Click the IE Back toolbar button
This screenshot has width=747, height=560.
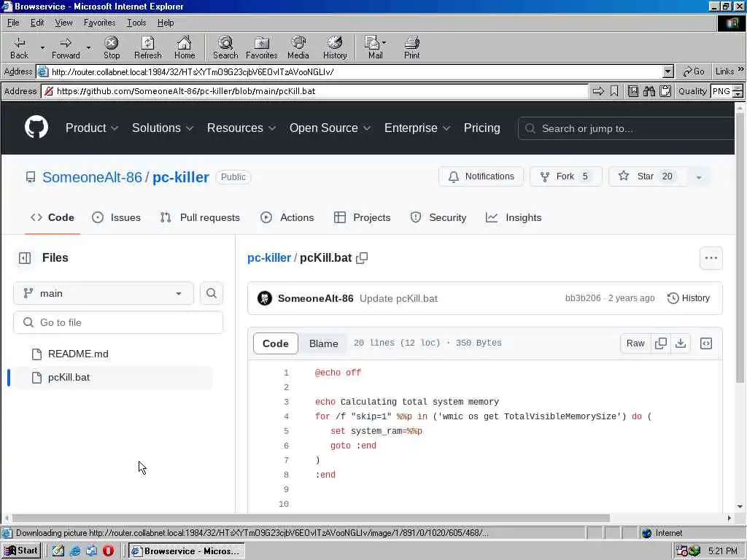19,47
